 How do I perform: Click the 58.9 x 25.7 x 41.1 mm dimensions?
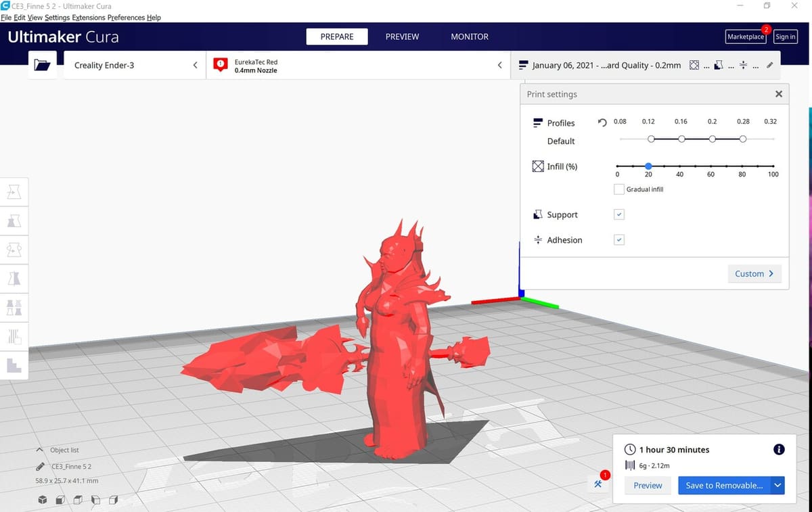pyautogui.click(x=67, y=481)
